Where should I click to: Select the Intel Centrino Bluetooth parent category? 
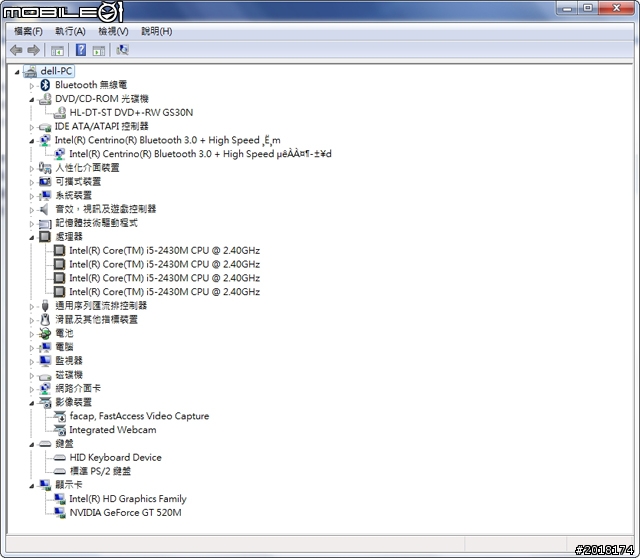coord(168,140)
